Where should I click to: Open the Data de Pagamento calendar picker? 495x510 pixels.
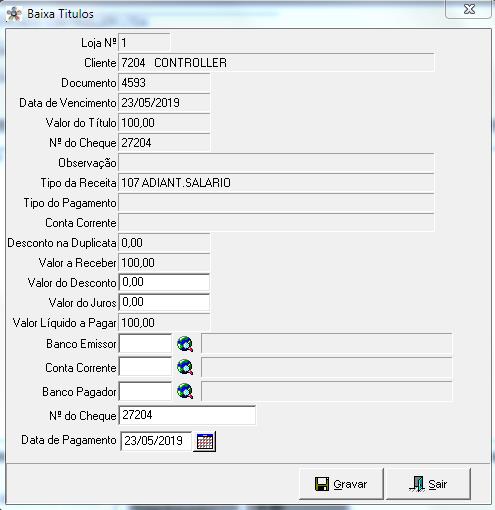[x=205, y=442]
